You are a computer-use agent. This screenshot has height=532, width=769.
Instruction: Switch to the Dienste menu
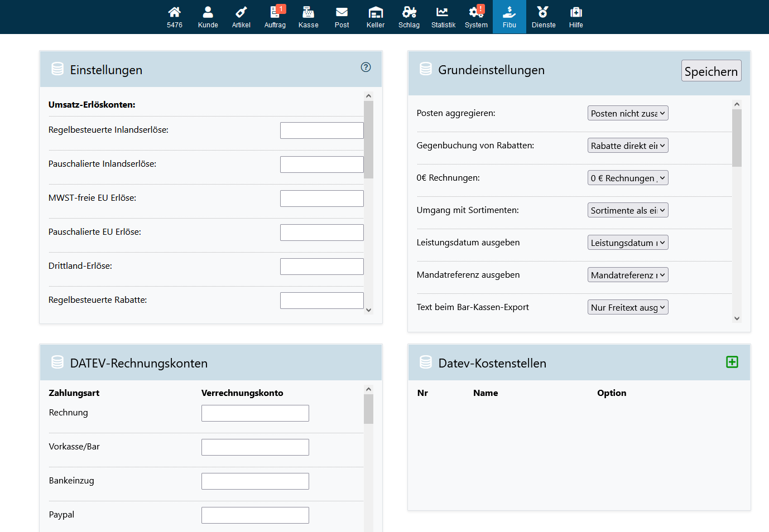coord(543,17)
